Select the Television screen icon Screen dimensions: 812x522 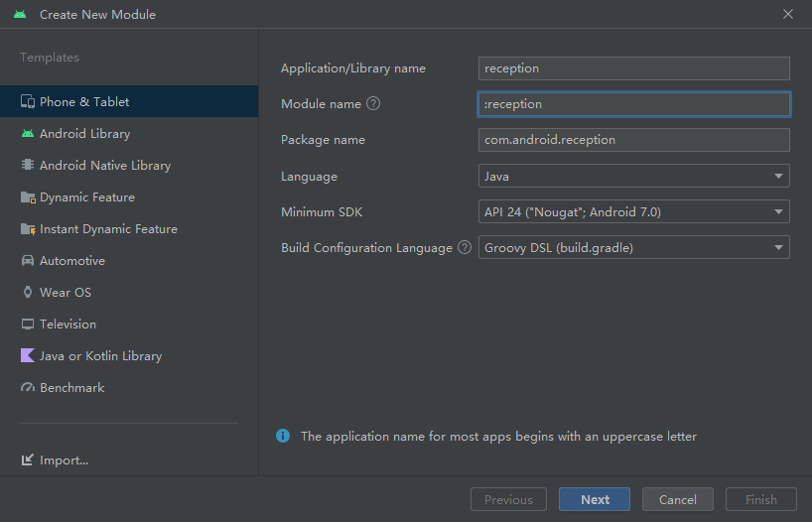(x=28, y=325)
